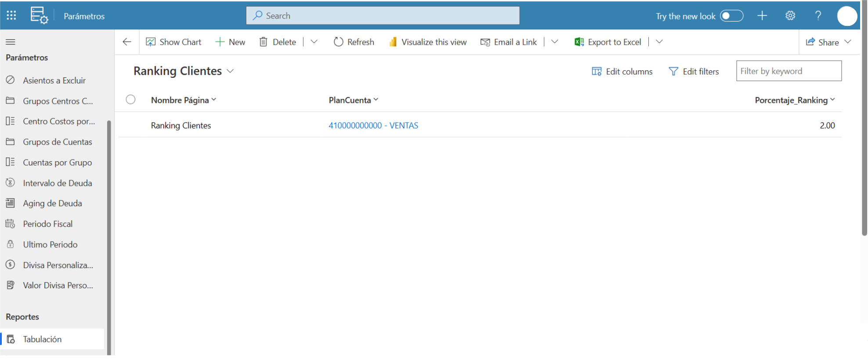Collapse the hamburger site map menu

(11, 42)
